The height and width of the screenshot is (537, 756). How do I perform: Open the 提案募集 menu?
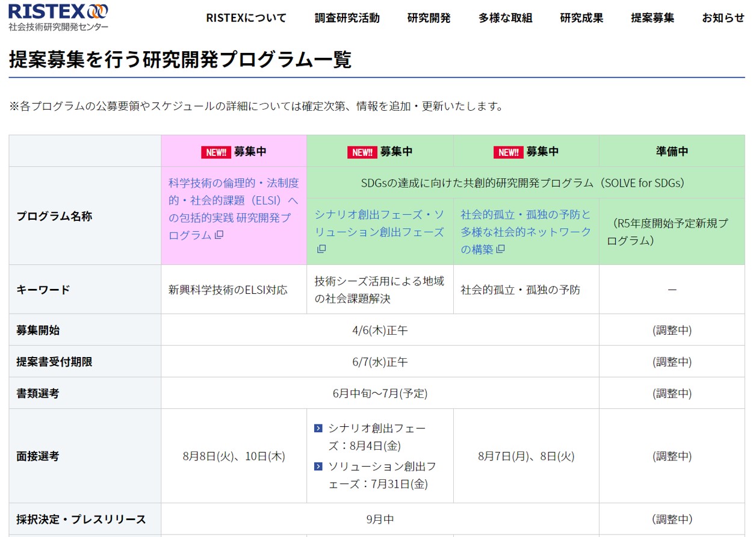pyautogui.click(x=652, y=18)
